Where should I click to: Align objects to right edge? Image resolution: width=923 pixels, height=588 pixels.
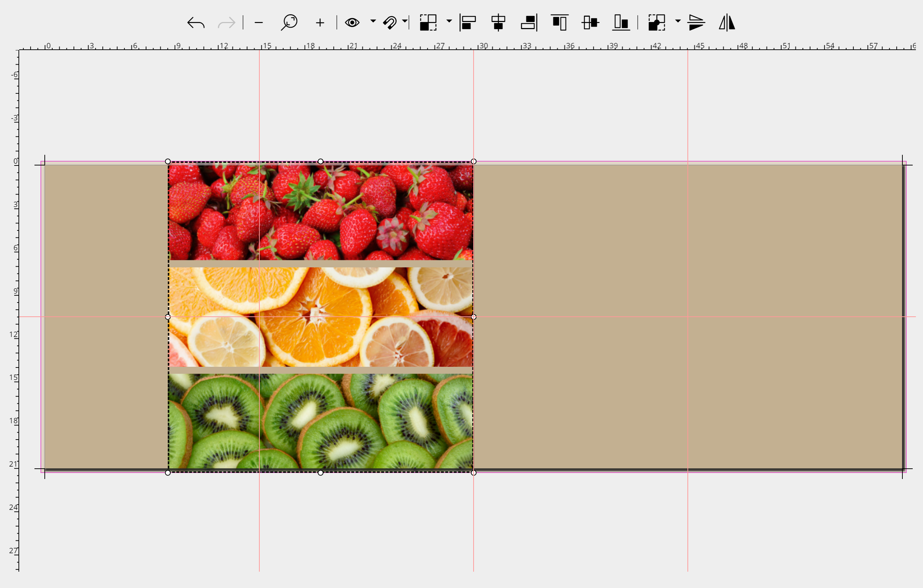click(529, 23)
